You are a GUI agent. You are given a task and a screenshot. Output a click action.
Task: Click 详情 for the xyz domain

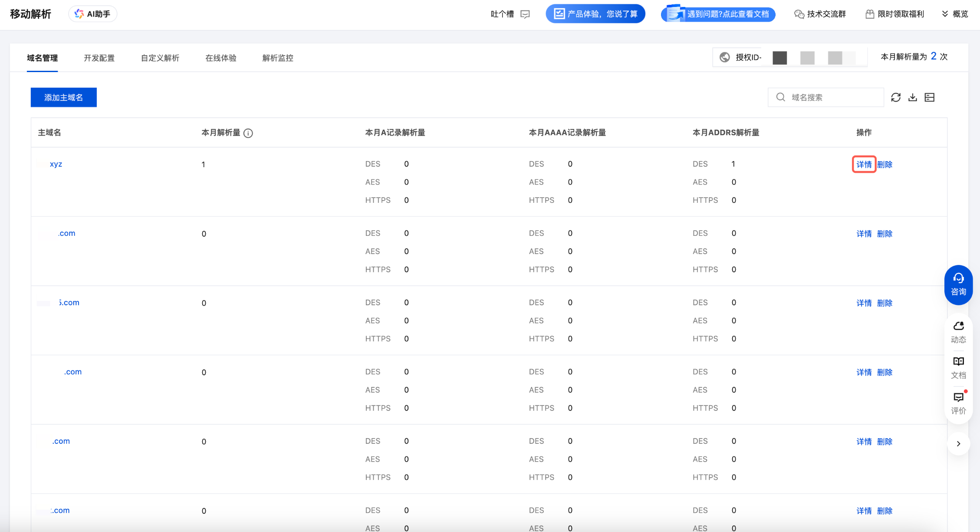tap(864, 164)
